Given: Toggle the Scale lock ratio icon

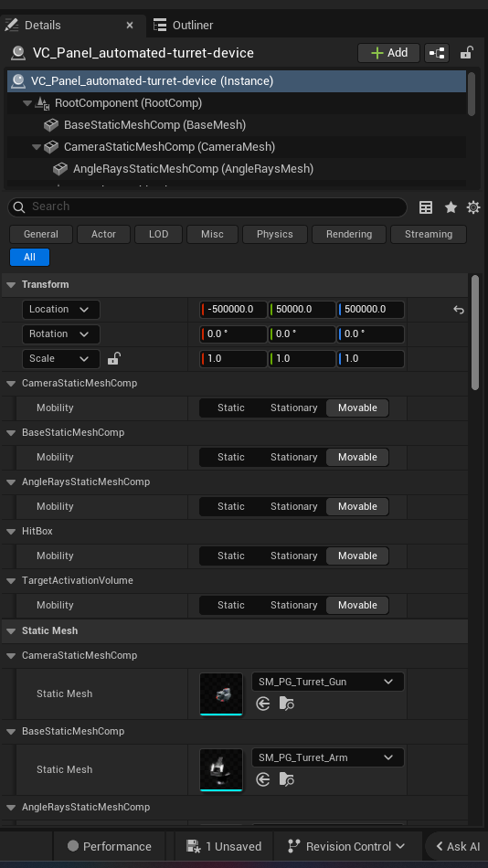Looking at the screenshot, I should coord(113,359).
